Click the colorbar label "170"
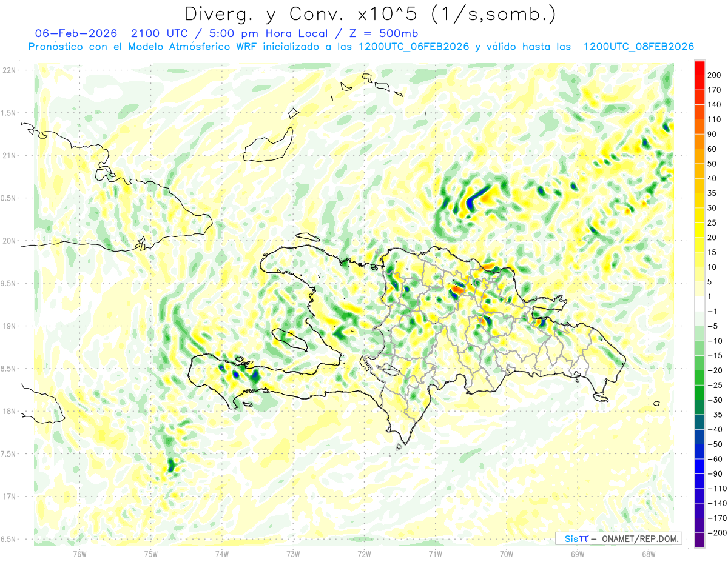This screenshot has width=728, height=562. 715,90
